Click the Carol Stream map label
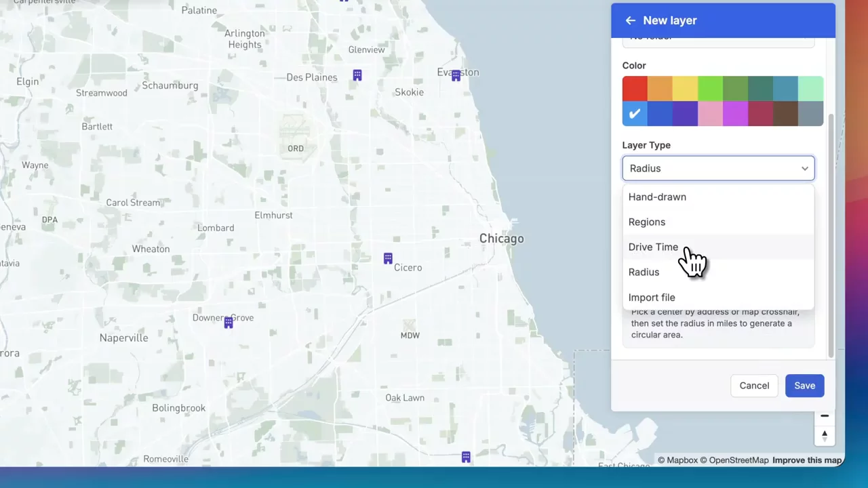The height and width of the screenshot is (488, 868). coord(133,202)
